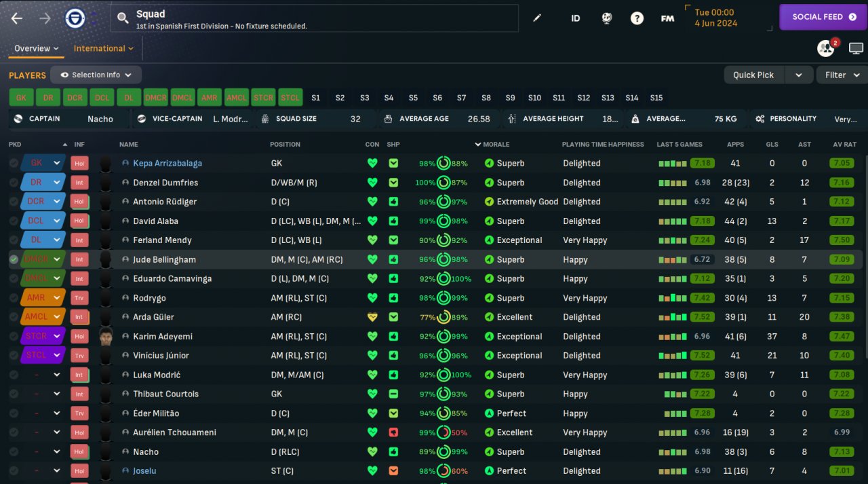Click the squad search input field
868x484 pixels.
pyautogui.click(x=314, y=18)
